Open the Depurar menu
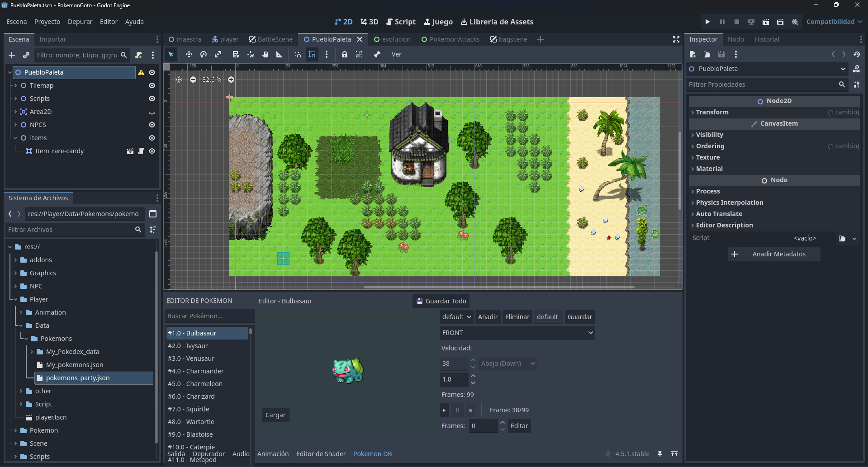The width and height of the screenshot is (868, 467). pos(80,22)
